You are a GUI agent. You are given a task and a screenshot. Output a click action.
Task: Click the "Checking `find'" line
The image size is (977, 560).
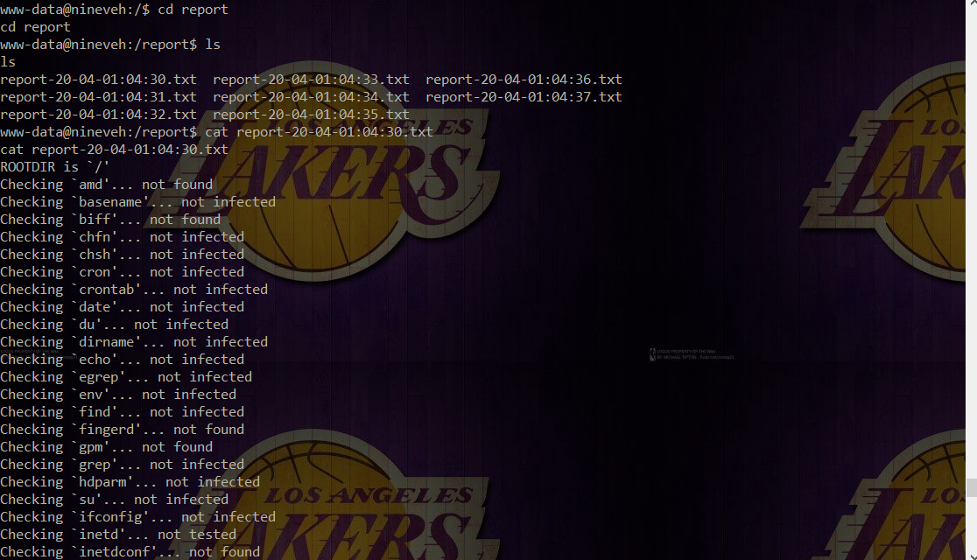123,412
